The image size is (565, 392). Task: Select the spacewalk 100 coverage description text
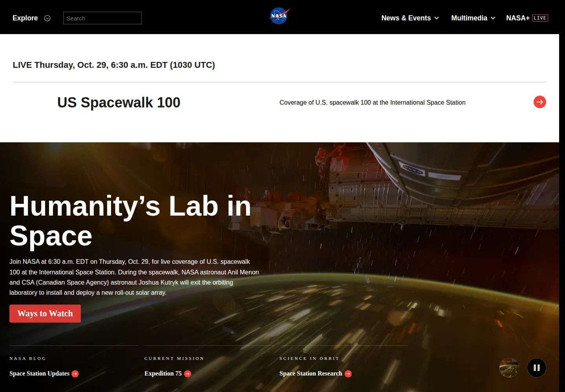click(x=372, y=102)
